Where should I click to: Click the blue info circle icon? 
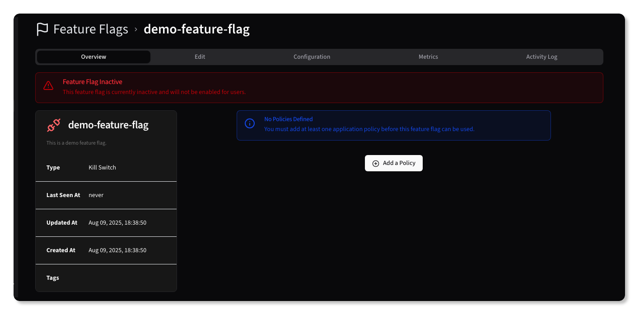pyautogui.click(x=250, y=124)
